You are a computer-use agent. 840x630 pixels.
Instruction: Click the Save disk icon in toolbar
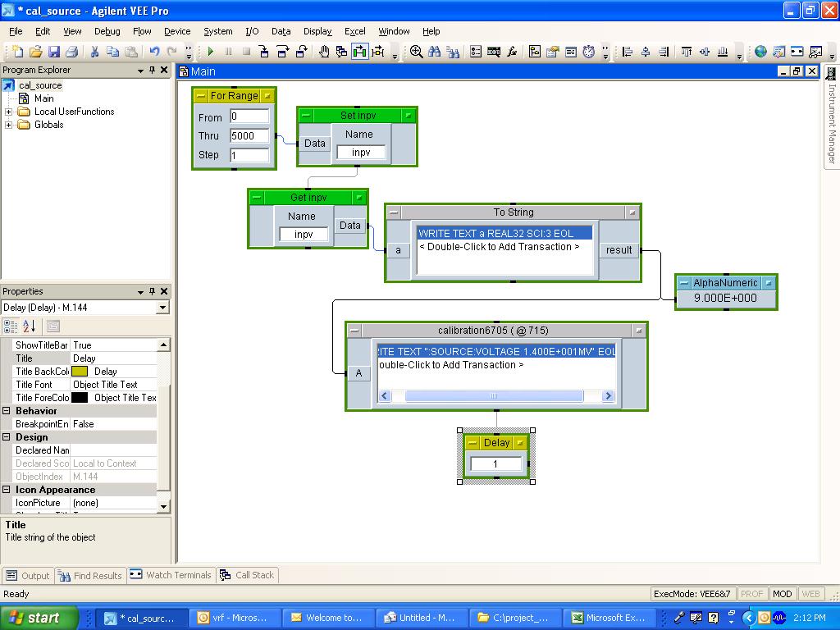[54, 52]
